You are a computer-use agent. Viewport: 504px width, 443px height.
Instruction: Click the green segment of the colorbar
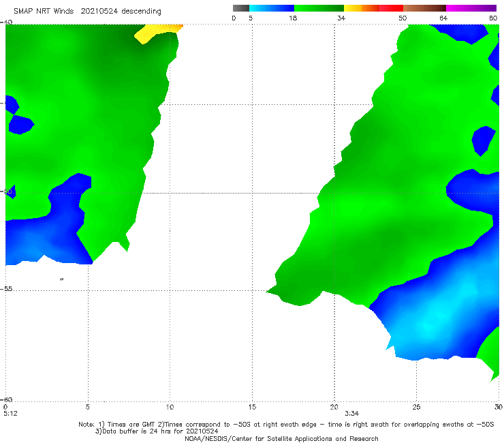tap(319, 8)
